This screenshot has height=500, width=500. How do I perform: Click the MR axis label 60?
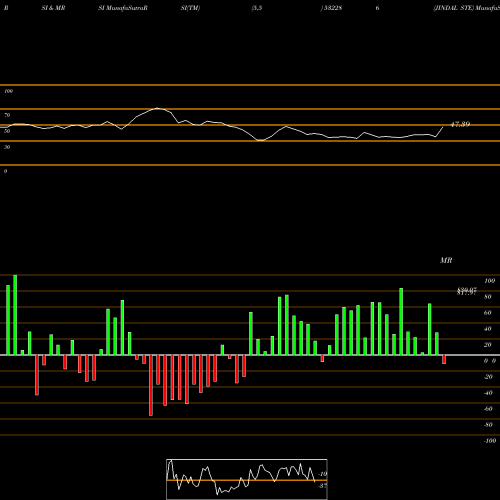click(488, 313)
